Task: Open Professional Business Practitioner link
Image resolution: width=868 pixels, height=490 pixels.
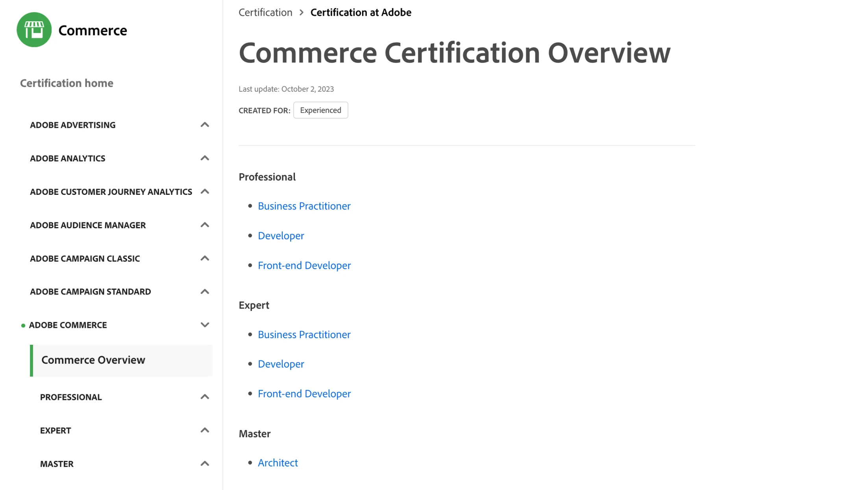Action: tap(304, 206)
